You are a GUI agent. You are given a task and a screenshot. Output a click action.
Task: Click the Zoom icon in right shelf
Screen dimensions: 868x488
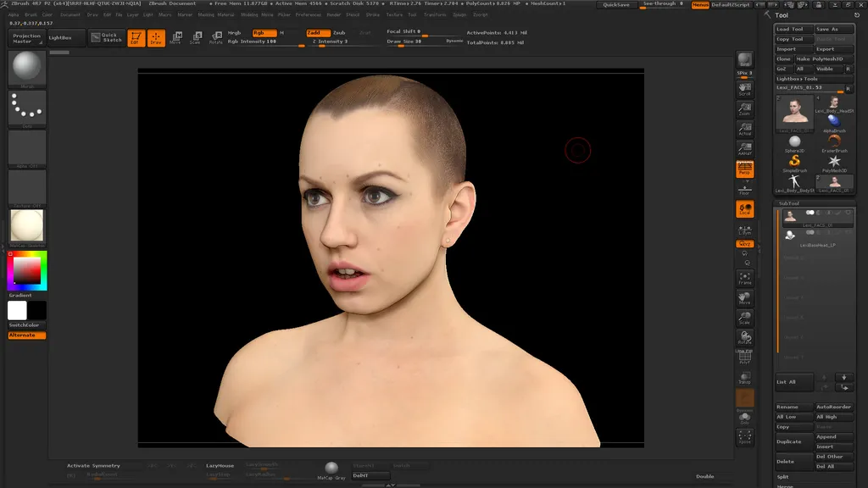pyautogui.click(x=744, y=109)
